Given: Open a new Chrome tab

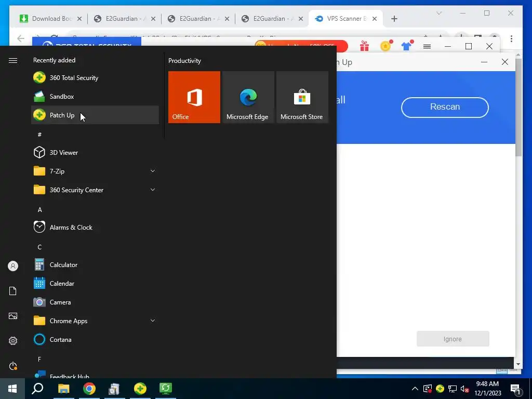Looking at the screenshot, I should tap(394, 19).
